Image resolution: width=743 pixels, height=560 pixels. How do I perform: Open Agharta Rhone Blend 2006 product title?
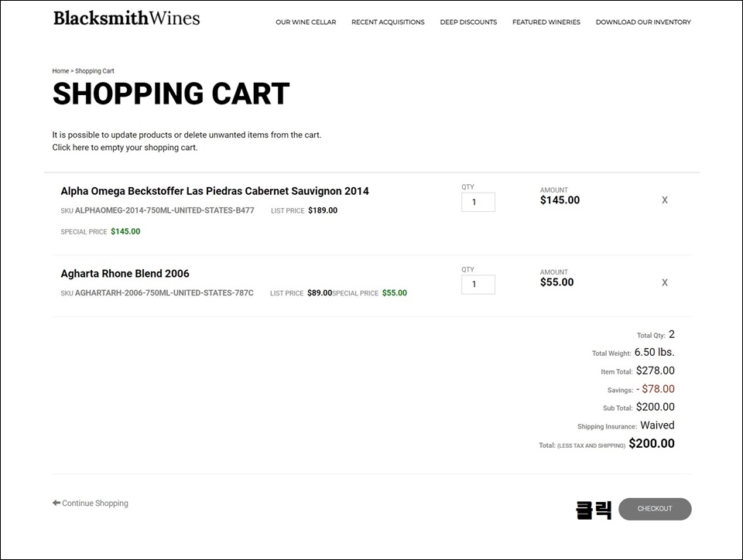pyautogui.click(x=125, y=274)
